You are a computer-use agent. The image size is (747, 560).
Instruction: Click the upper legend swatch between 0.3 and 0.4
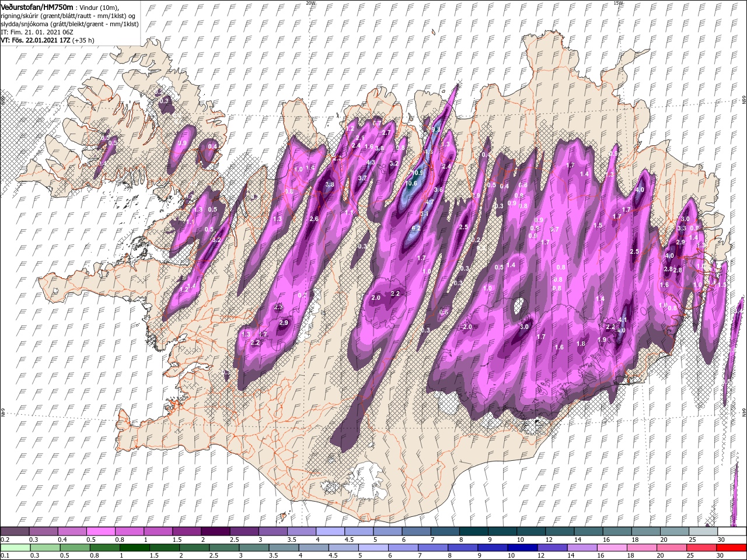pos(43,531)
